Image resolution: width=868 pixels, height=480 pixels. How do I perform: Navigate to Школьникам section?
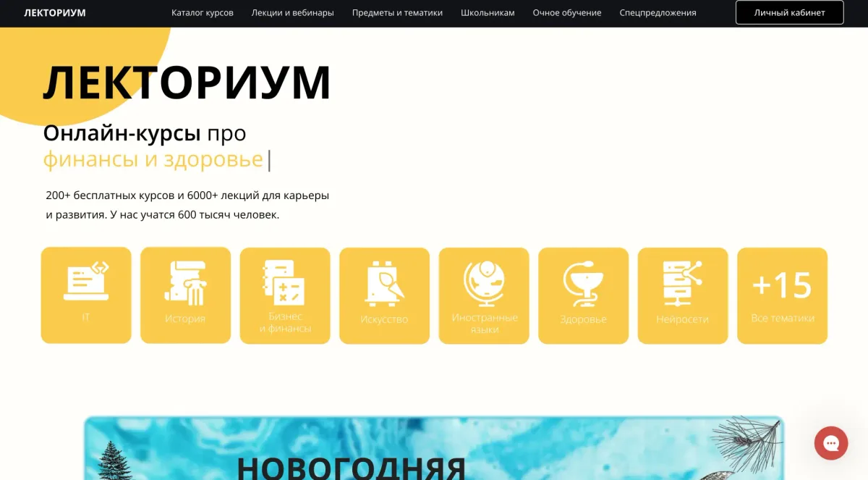click(488, 13)
